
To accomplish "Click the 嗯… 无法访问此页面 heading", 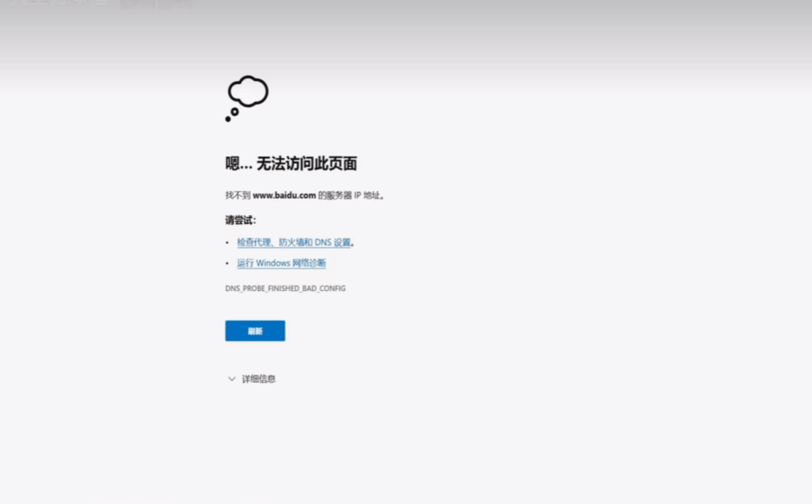I will 290,164.
